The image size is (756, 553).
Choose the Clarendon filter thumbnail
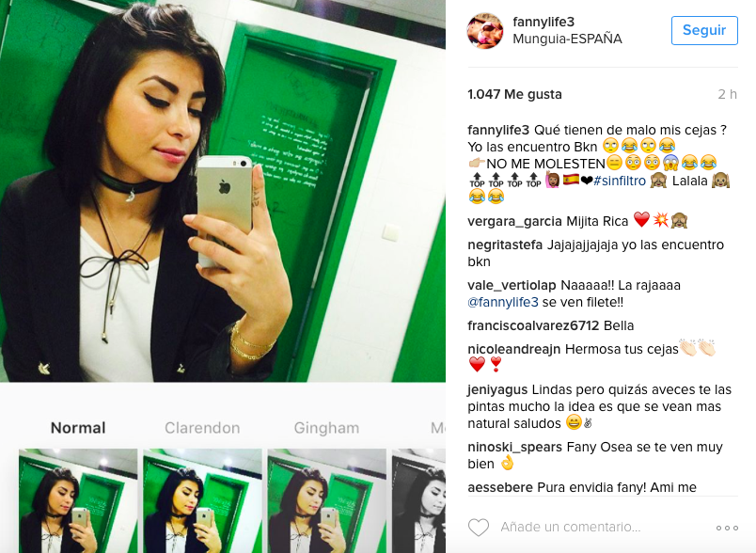click(x=202, y=501)
